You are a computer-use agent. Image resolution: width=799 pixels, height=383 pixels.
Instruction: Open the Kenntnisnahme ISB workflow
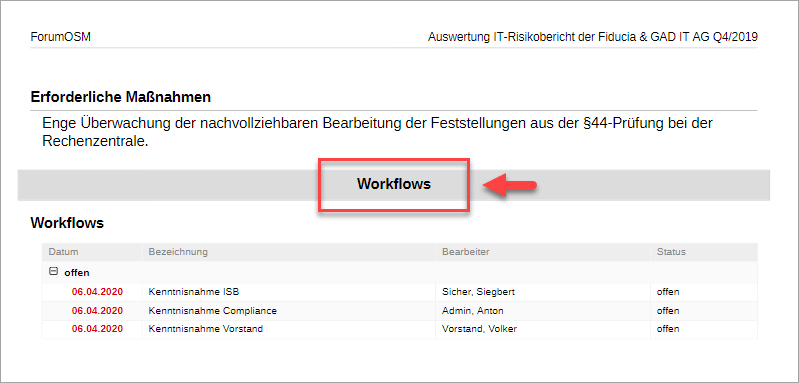tap(194, 292)
